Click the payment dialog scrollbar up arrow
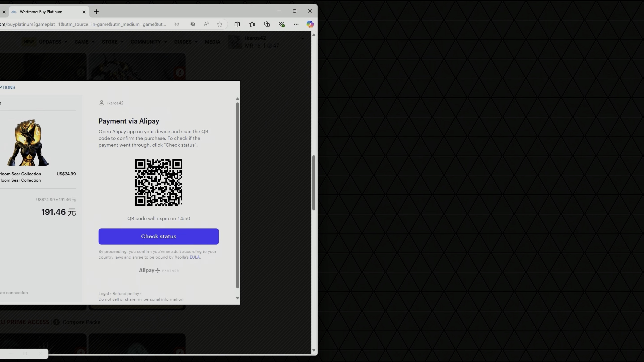This screenshot has height=362, width=644. [237, 99]
